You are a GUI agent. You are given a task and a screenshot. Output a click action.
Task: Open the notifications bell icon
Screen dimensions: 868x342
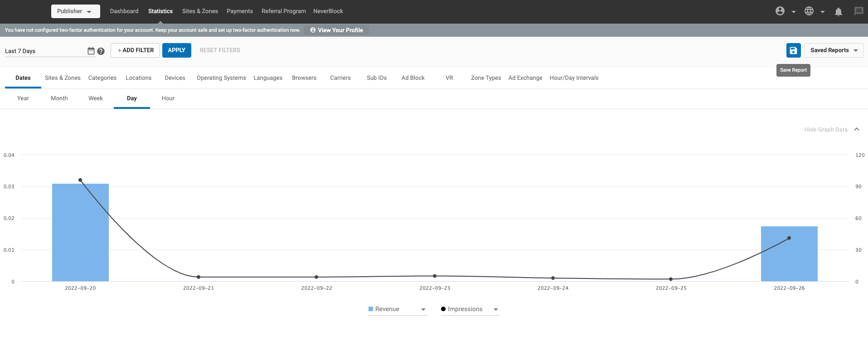839,12
